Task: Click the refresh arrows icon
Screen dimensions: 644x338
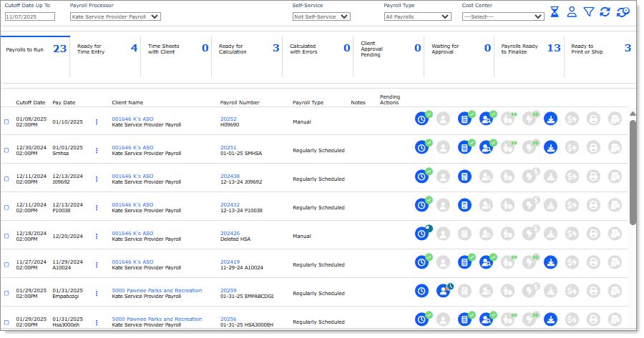Action: pos(605,12)
